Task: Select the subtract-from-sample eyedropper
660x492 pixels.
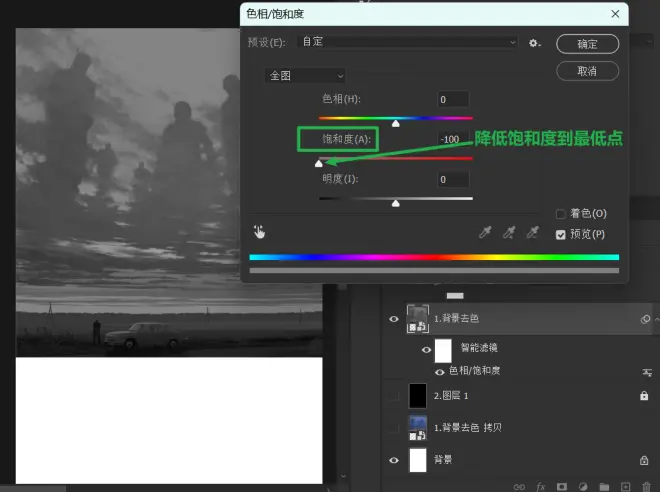Action: tap(532, 232)
